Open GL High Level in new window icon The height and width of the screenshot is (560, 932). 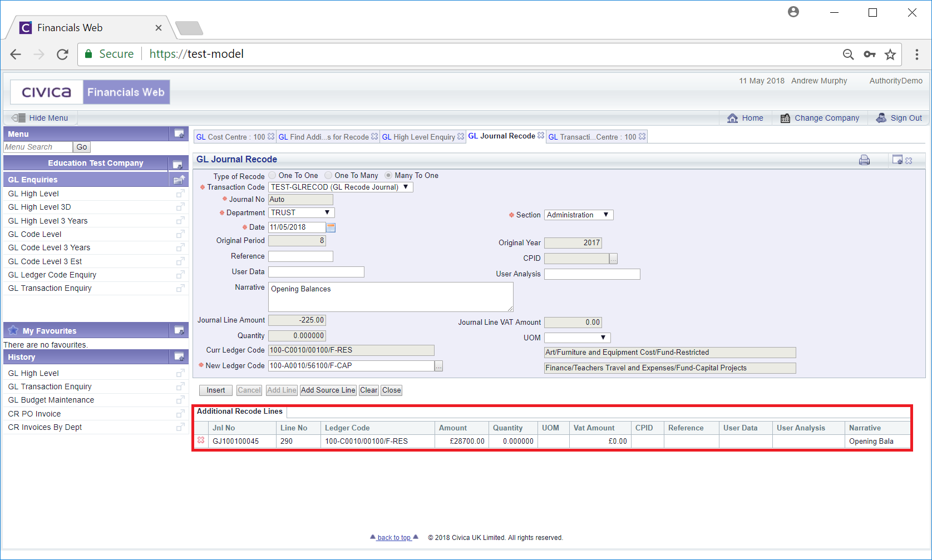coord(180,194)
